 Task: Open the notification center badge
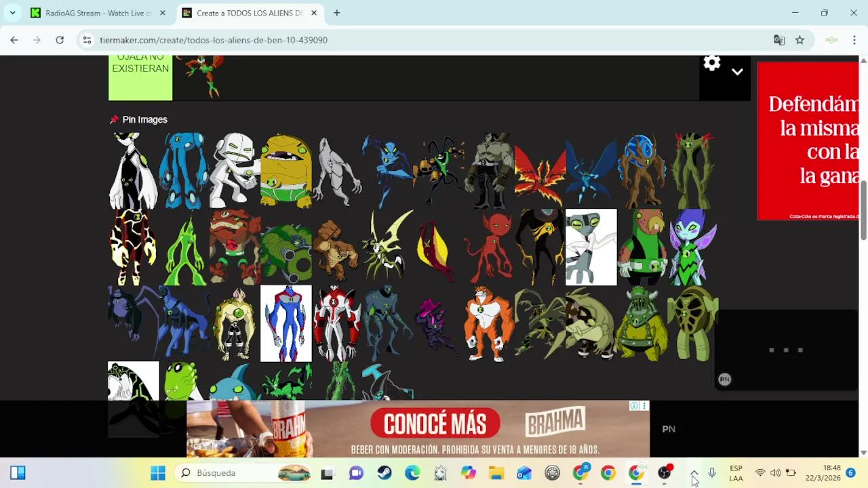coord(850,473)
